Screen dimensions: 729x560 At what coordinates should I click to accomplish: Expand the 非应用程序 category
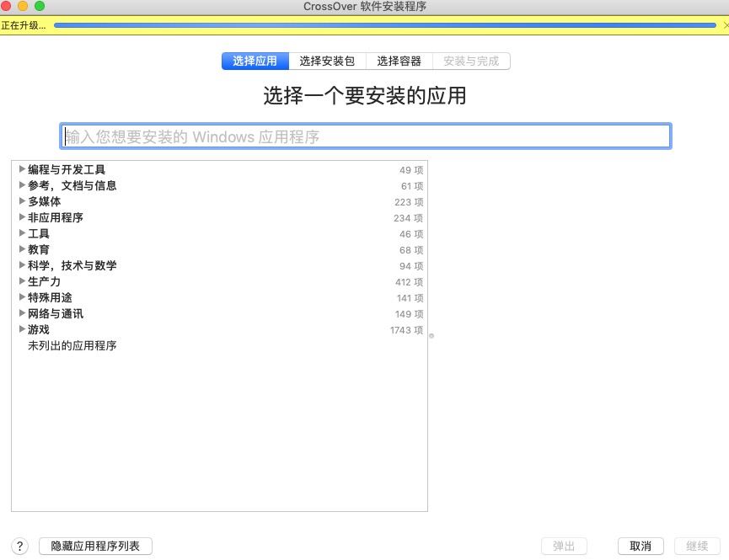click(22, 217)
